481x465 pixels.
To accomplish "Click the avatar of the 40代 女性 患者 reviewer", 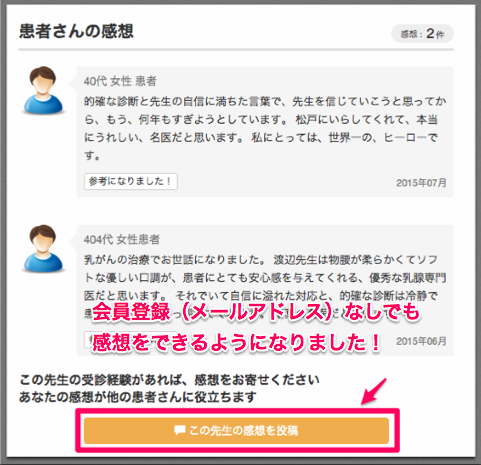I will tap(43, 91).
